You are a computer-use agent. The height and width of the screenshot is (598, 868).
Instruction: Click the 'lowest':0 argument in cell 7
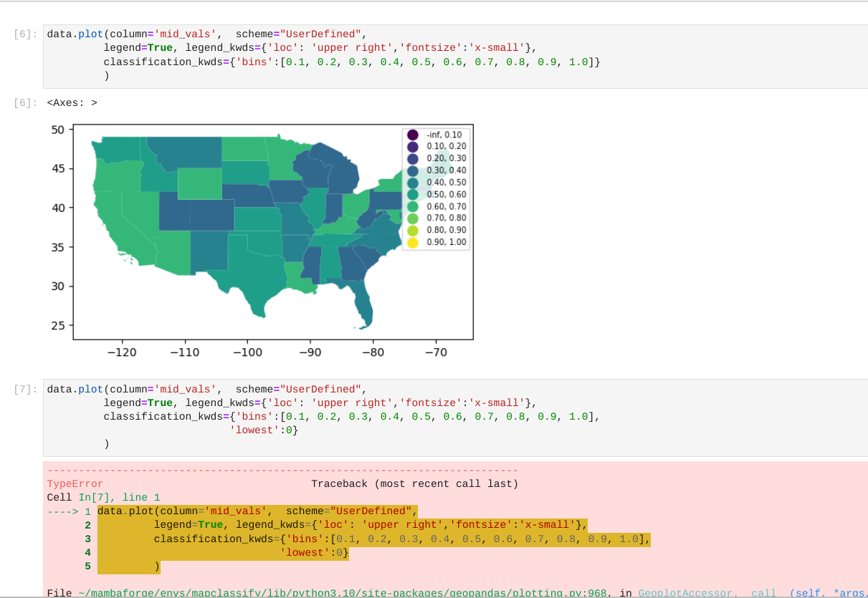point(262,430)
